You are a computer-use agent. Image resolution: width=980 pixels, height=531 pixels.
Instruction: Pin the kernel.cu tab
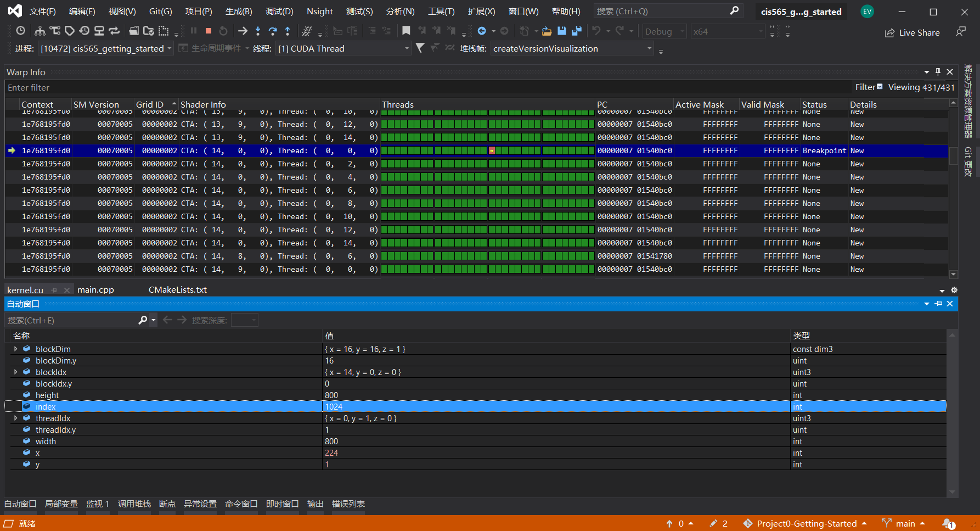tap(54, 290)
